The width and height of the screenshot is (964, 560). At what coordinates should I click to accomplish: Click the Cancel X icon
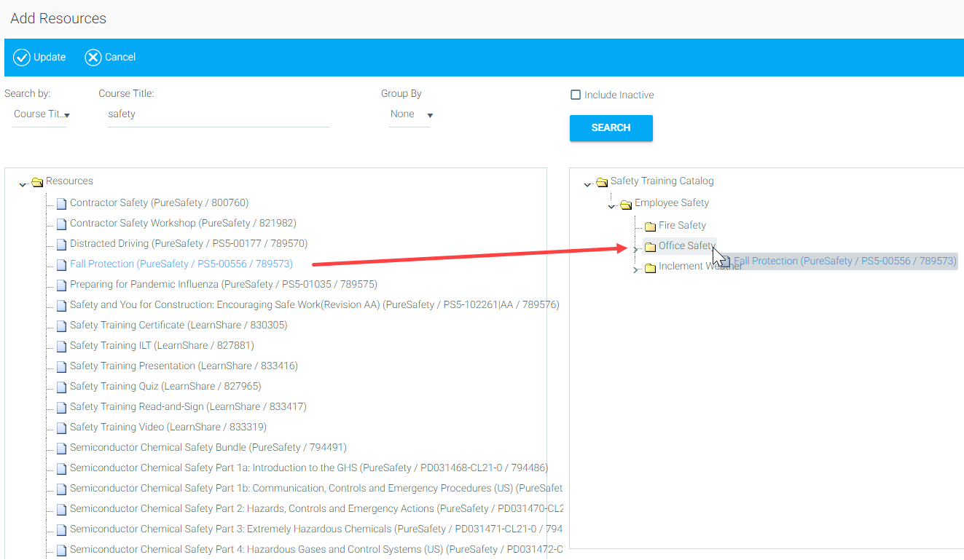pyautogui.click(x=93, y=58)
